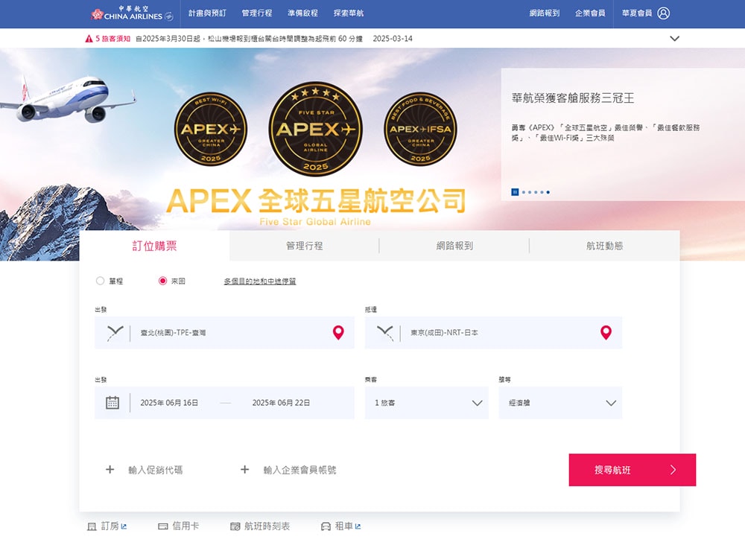
Task: Open the 經濟艙 cabin class dropdown
Action: click(560, 403)
